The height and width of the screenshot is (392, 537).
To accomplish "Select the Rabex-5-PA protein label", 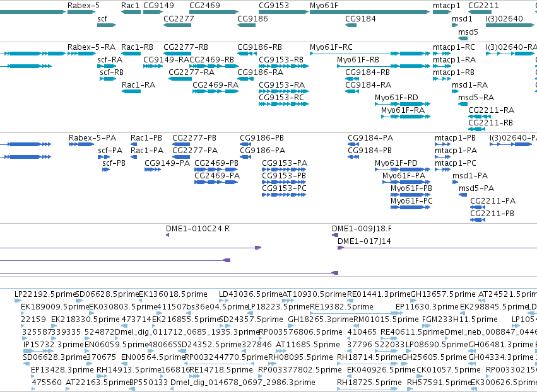I will click(x=93, y=138).
